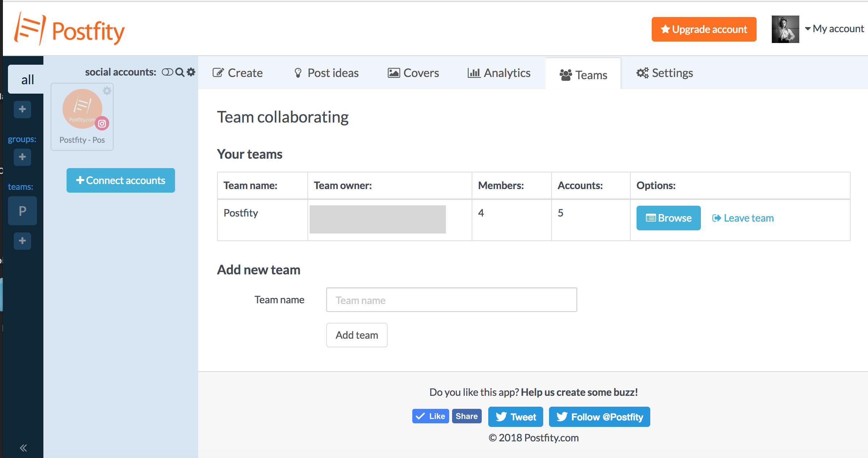Click the gear on Postfity account card
868x458 pixels.
[107, 91]
